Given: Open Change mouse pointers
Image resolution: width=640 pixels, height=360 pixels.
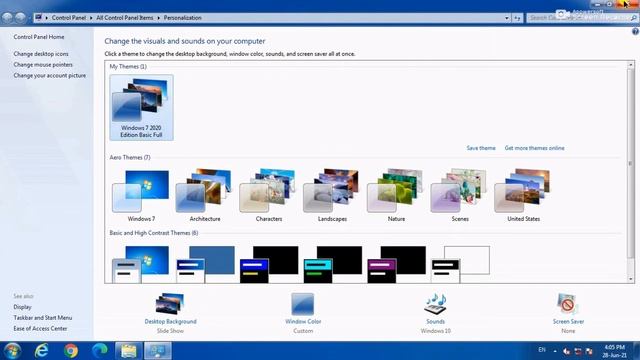Looking at the screenshot, I should (43, 64).
